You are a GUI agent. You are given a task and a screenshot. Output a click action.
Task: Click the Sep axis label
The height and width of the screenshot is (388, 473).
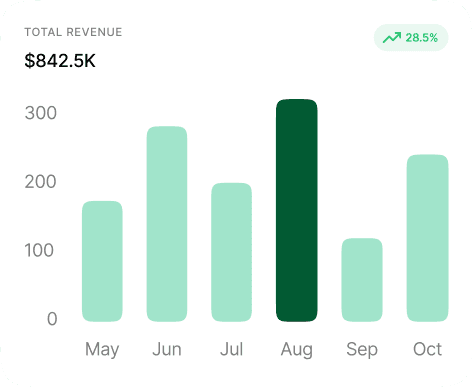[x=362, y=350]
